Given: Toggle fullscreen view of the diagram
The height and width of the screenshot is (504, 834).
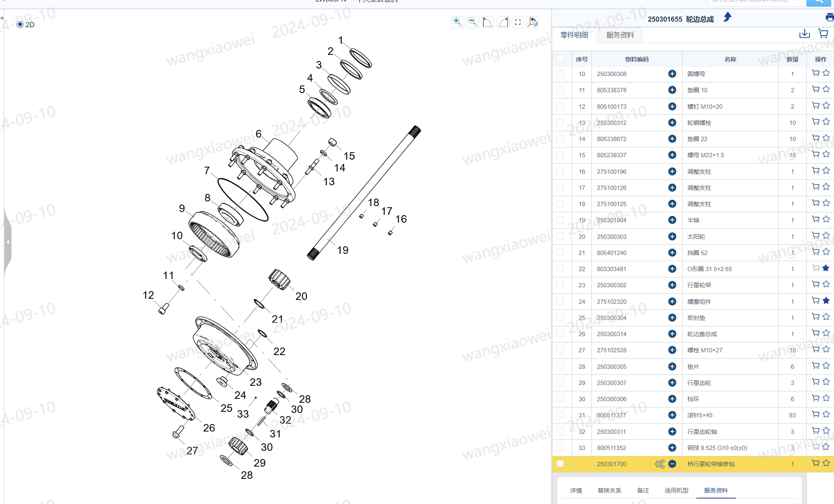Looking at the screenshot, I should [518, 22].
